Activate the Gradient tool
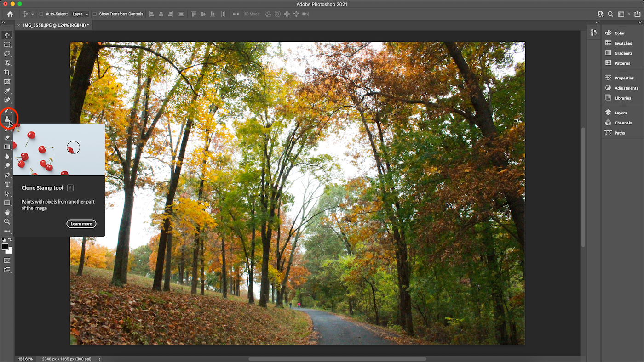Screen dimensions: 644x362 (7, 147)
